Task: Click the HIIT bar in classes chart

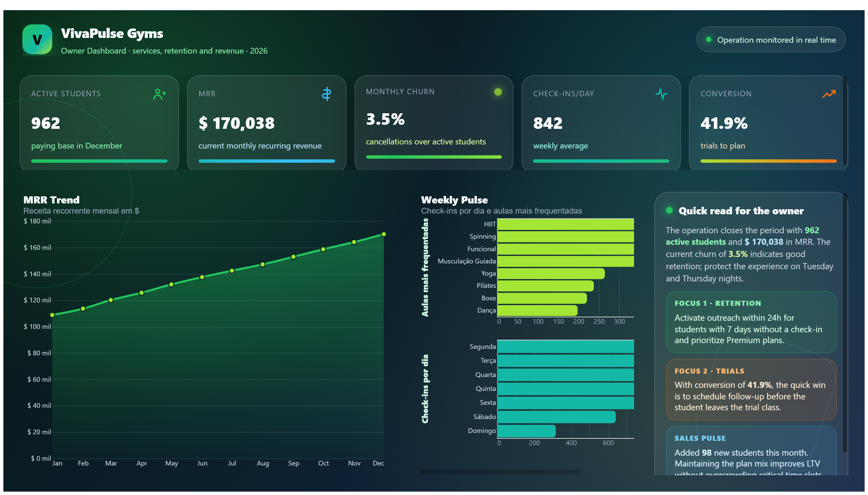Action: pos(566,224)
